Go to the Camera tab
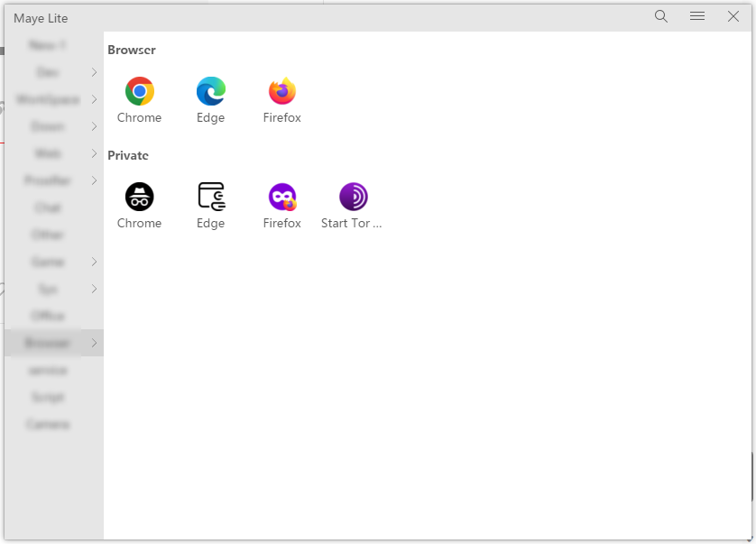The width and height of the screenshot is (756, 544). click(x=47, y=424)
